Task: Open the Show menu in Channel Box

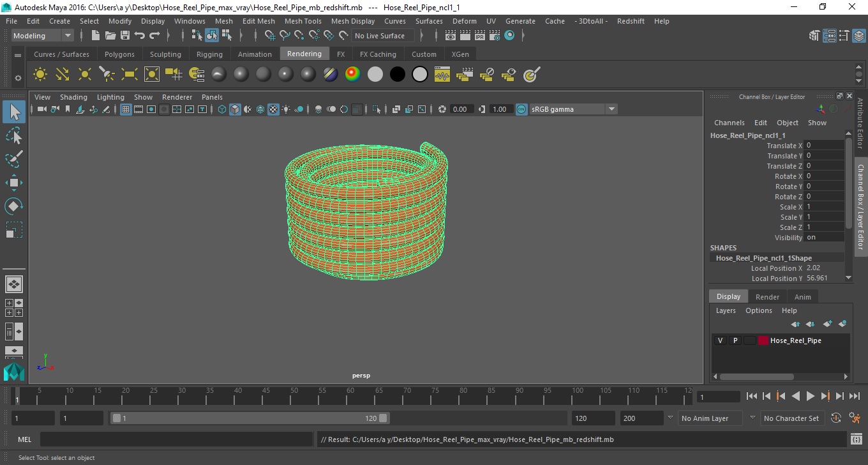Action: (x=817, y=123)
